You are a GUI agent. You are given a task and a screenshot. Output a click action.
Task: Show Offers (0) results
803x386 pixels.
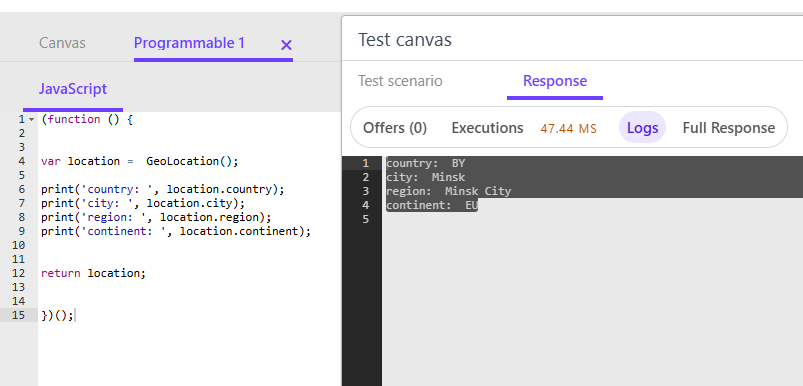point(395,128)
